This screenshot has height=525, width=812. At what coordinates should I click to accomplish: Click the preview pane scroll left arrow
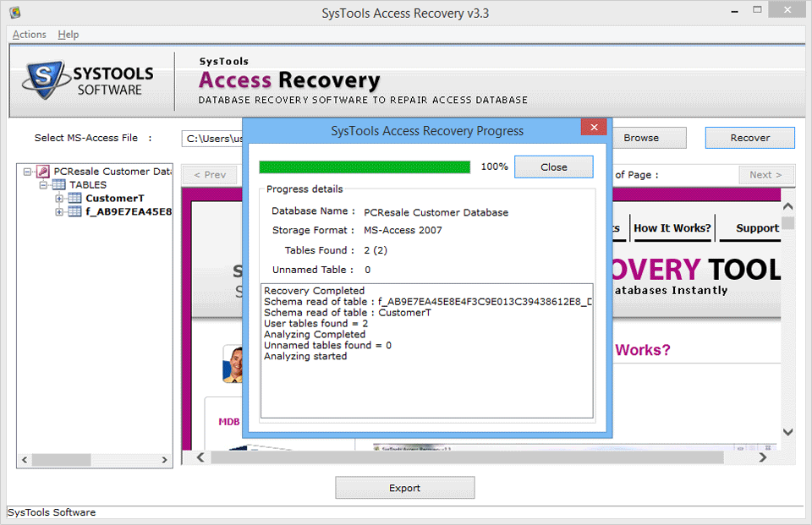click(x=200, y=457)
